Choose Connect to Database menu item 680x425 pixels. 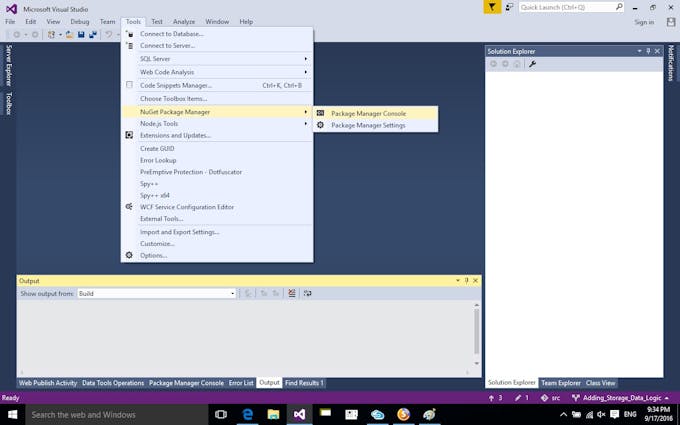tap(217, 34)
